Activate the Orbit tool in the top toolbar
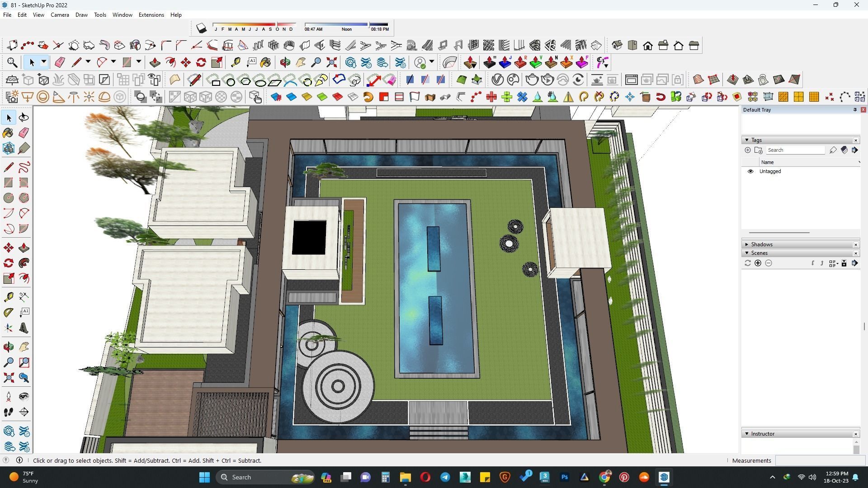This screenshot has height=488, width=868. click(285, 62)
